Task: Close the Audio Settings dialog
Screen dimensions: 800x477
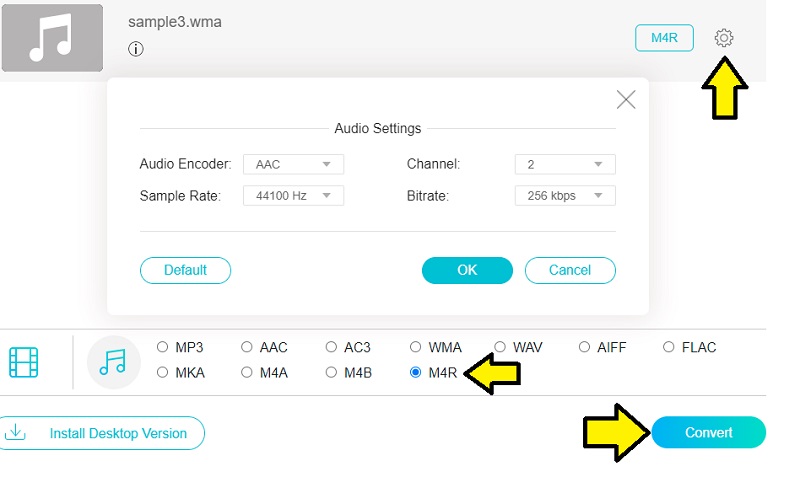Action: [x=626, y=99]
